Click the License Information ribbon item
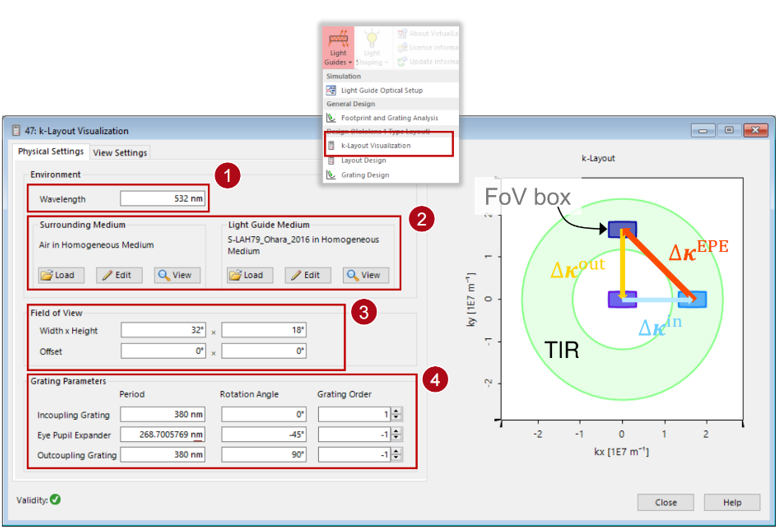This screenshot has width=782, height=530. click(428, 47)
